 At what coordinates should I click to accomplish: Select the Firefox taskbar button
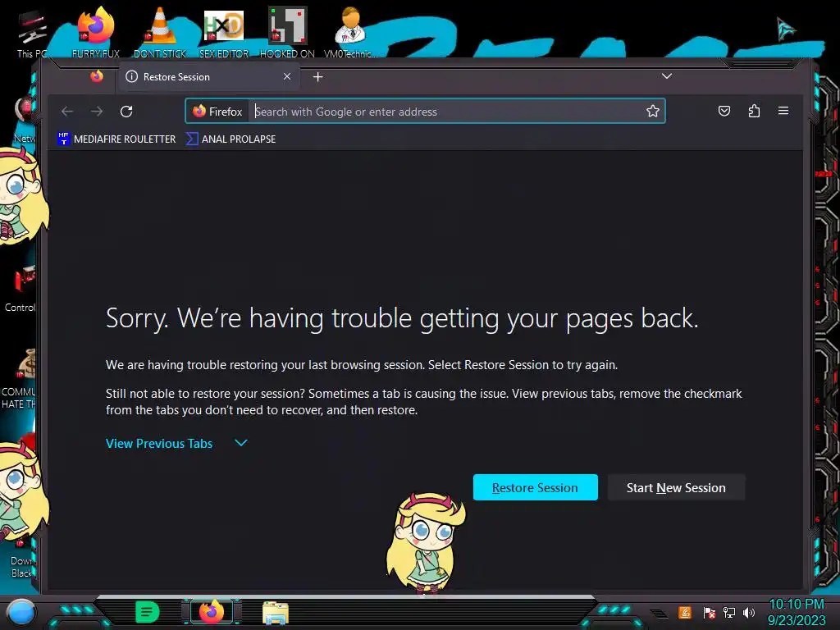tap(212, 612)
